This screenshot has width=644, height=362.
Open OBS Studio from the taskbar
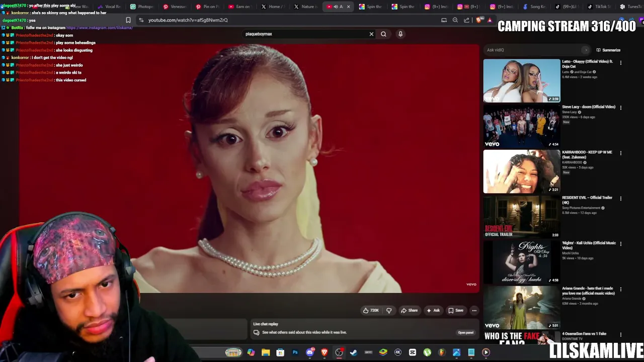tap(339, 352)
